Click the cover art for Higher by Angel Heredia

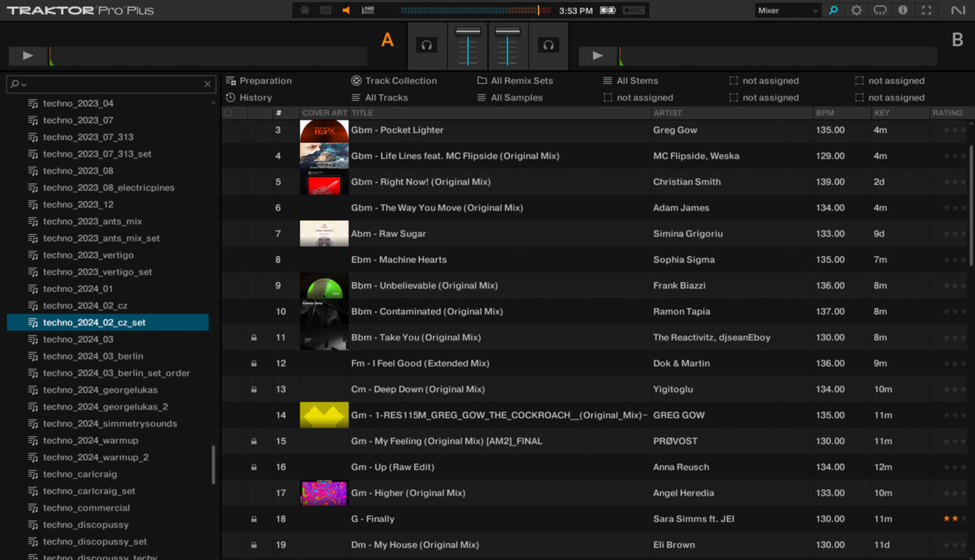pyautogui.click(x=324, y=492)
